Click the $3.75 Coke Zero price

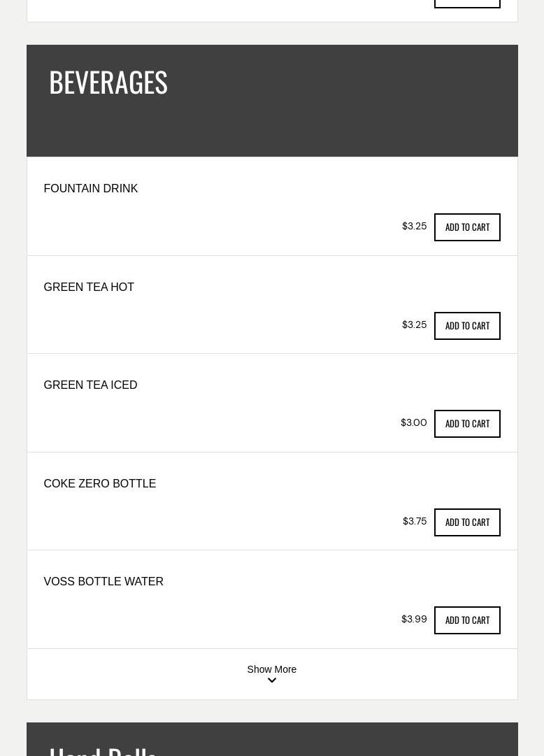click(x=415, y=522)
